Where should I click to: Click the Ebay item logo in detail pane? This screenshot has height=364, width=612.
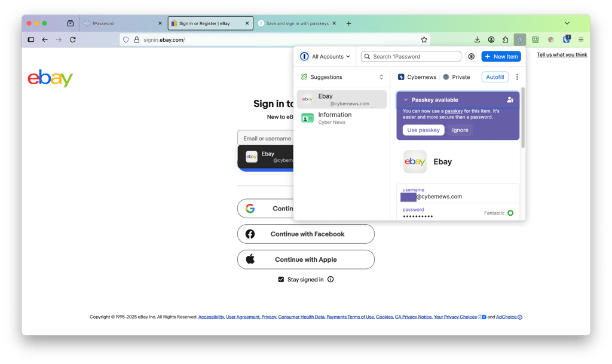pyautogui.click(x=415, y=161)
